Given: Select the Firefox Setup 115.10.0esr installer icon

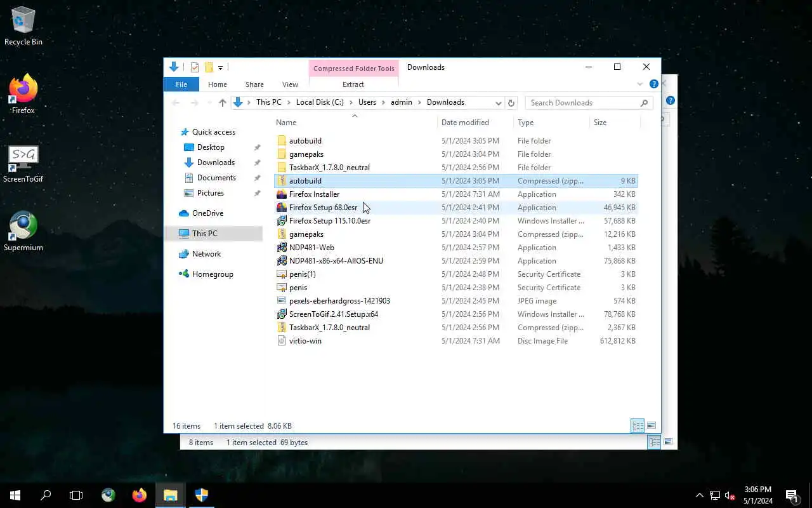Looking at the screenshot, I should tap(282, 221).
